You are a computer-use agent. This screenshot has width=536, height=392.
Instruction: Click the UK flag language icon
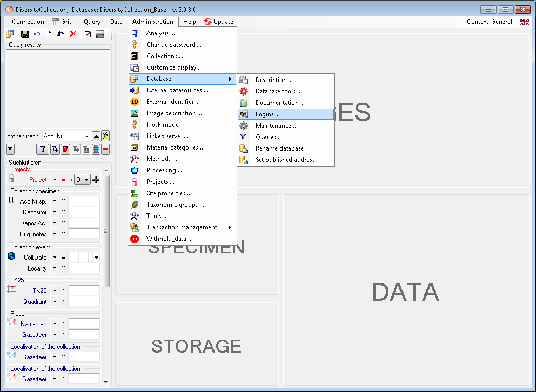point(525,22)
